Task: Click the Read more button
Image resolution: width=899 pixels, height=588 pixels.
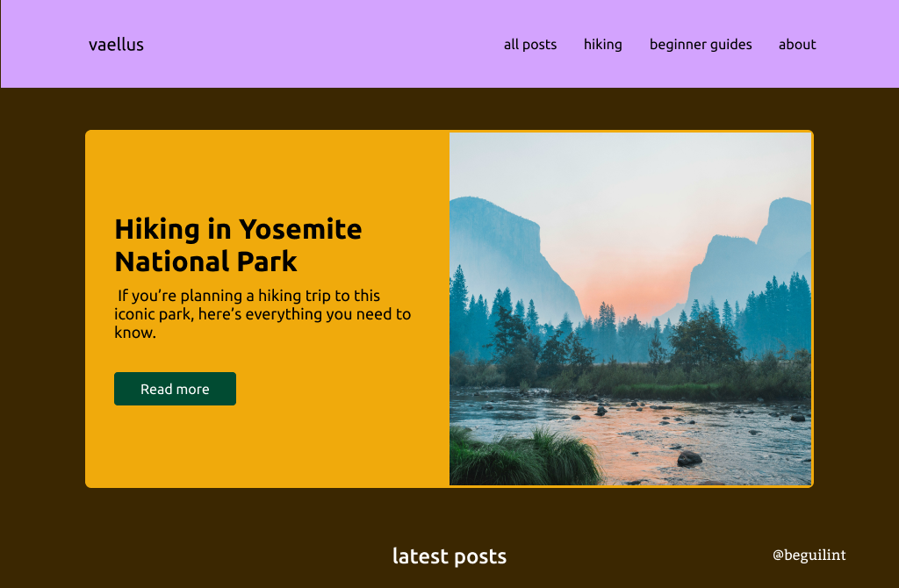Action: tap(175, 389)
